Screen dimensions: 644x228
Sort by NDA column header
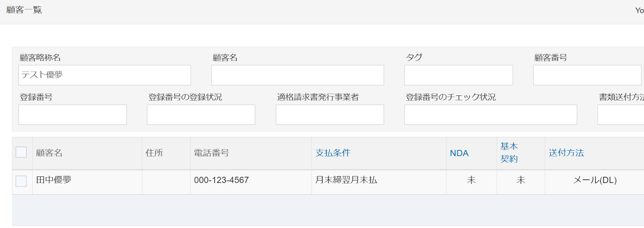pyautogui.click(x=459, y=153)
